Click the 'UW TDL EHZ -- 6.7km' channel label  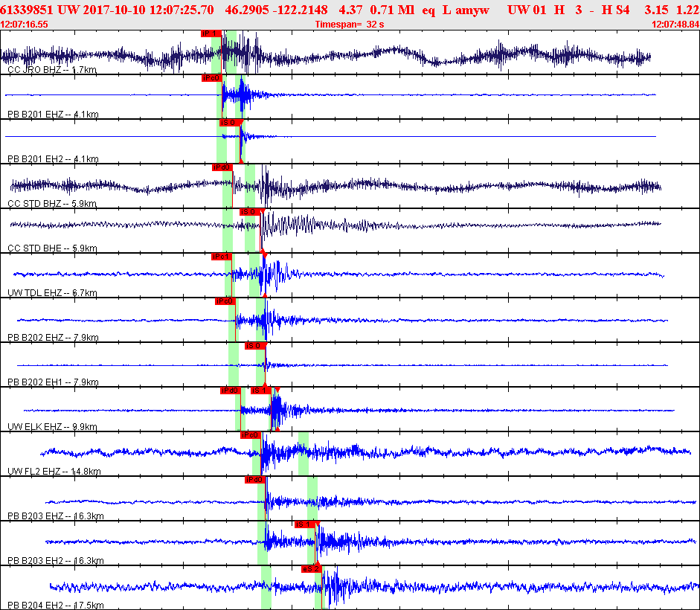(x=52, y=293)
